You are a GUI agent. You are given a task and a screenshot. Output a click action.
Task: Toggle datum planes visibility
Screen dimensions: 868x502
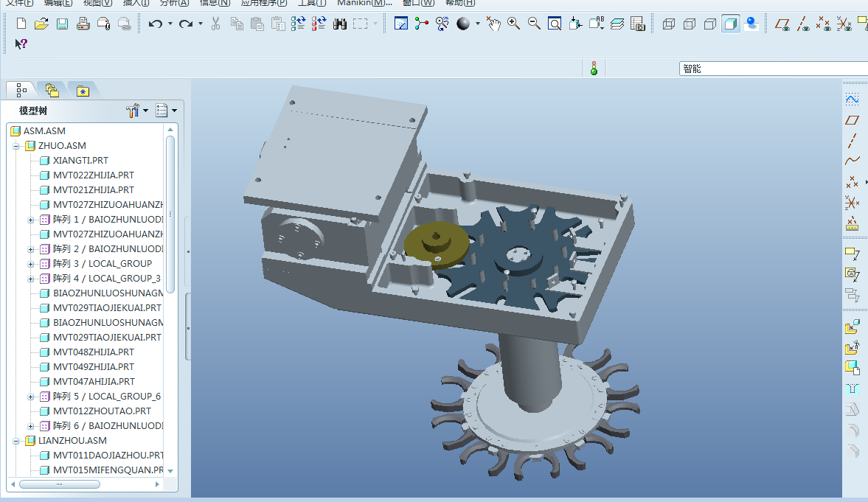tap(782, 24)
